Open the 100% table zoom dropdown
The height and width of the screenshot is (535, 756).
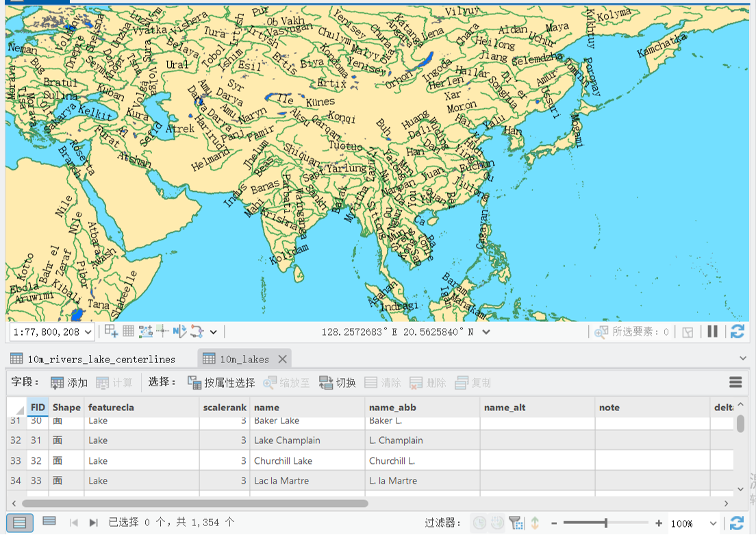[713, 523]
